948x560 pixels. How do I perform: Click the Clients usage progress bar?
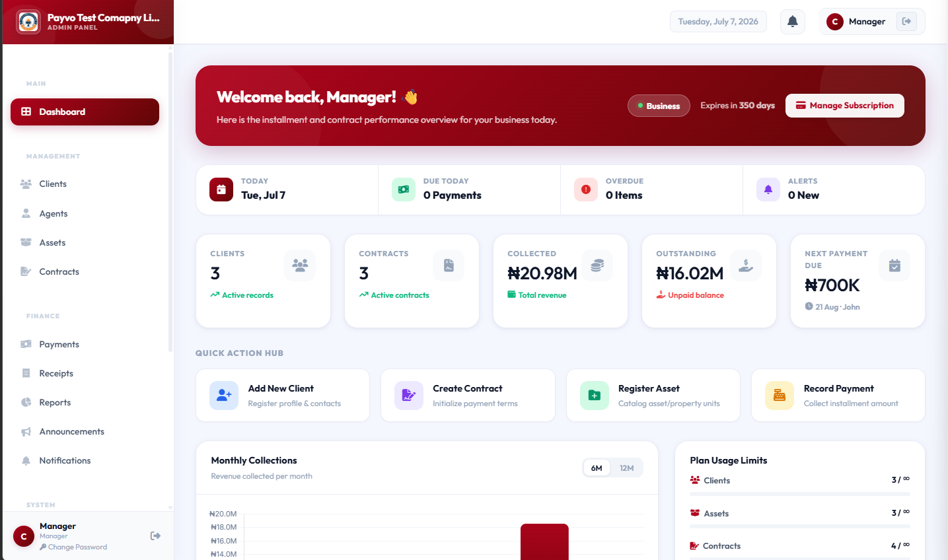pos(800,494)
